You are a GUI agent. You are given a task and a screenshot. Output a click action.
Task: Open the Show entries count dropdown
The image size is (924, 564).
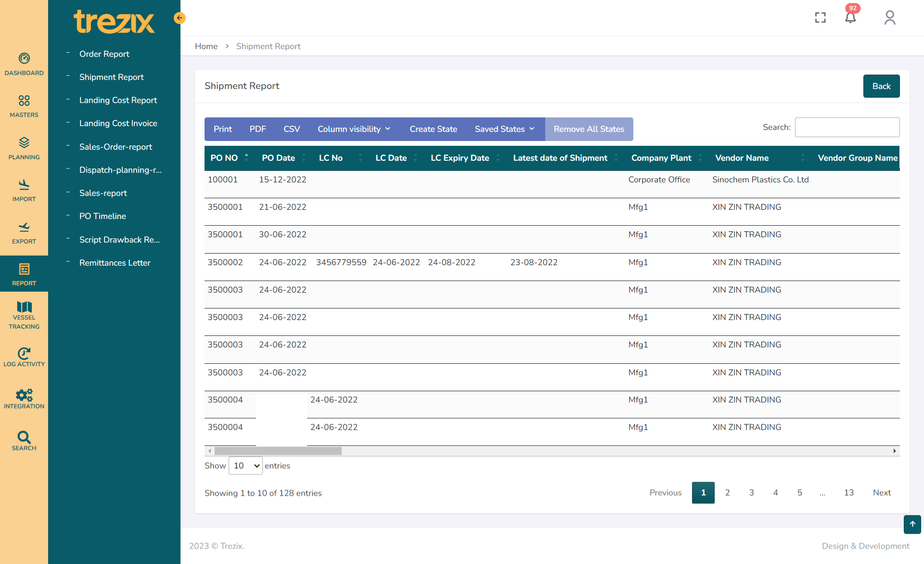point(245,465)
